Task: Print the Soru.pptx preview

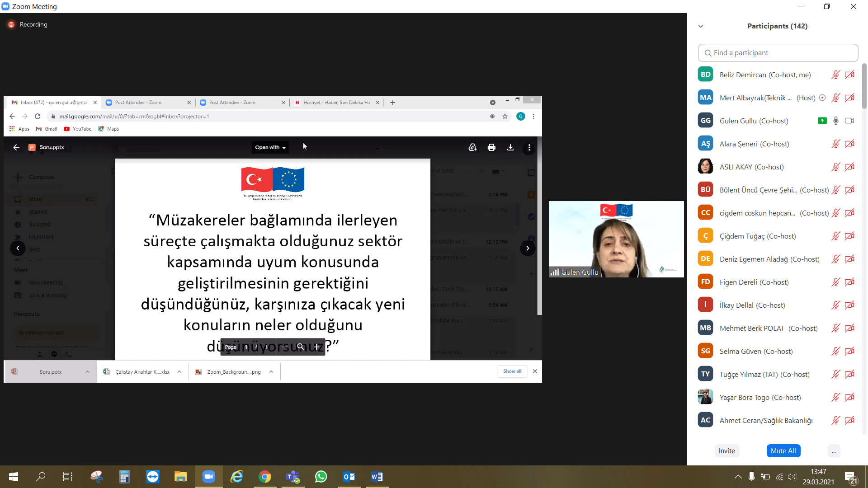Action: 491,147
